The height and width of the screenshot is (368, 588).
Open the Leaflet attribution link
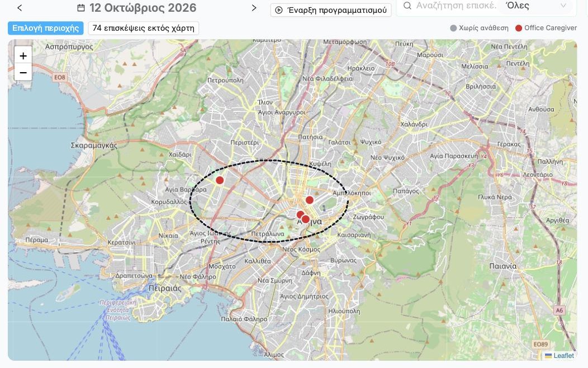pyautogui.click(x=563, y=356)
